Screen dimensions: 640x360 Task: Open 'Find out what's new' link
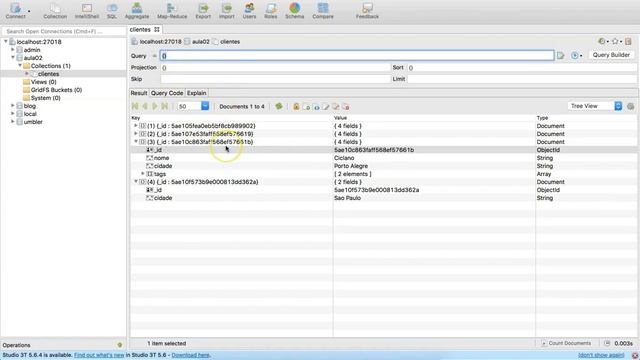coord(99,355)
